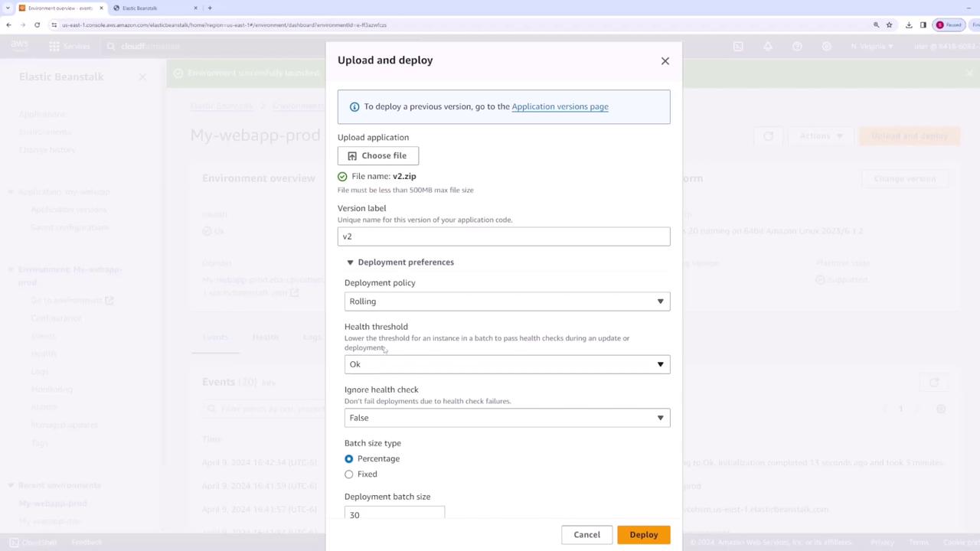Bookmark this page with star icon
This screenshot has width=980, height=551.
889,24
